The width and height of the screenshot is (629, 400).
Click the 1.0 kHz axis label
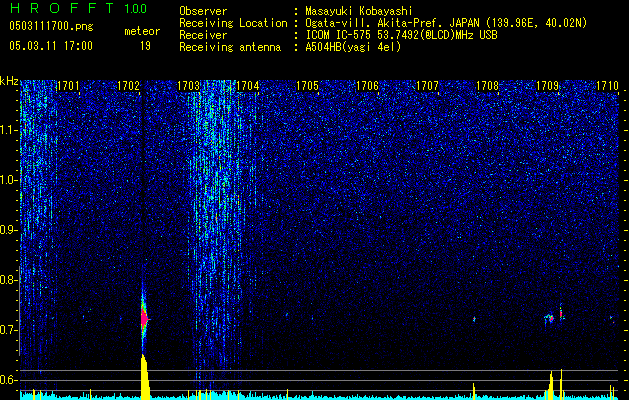tap(8, 180)
